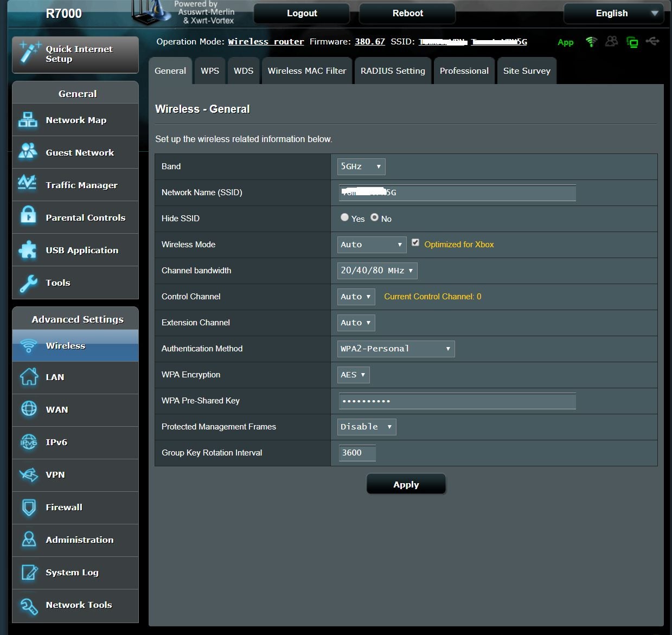The width and height of the screenshot is (672, 635).
Task: Select No for Hide SSID
Action: 374,217
